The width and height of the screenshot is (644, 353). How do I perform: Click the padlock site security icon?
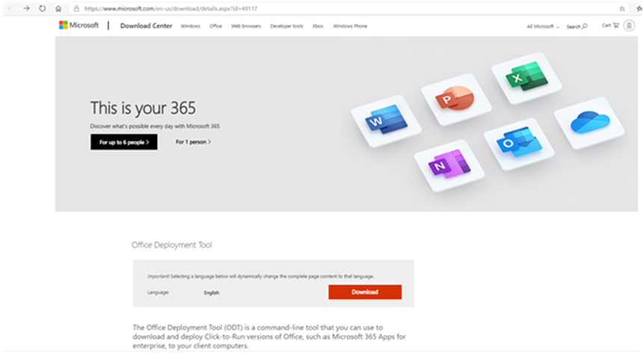[x=76, y=8]
